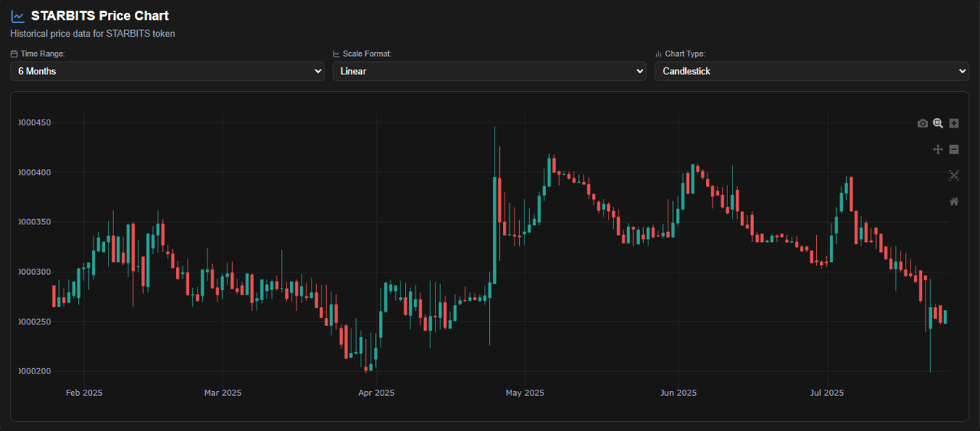The image size is (980, 431).
Task: Click the Apr 2025 x-axis label
Action: click(377, 393)
